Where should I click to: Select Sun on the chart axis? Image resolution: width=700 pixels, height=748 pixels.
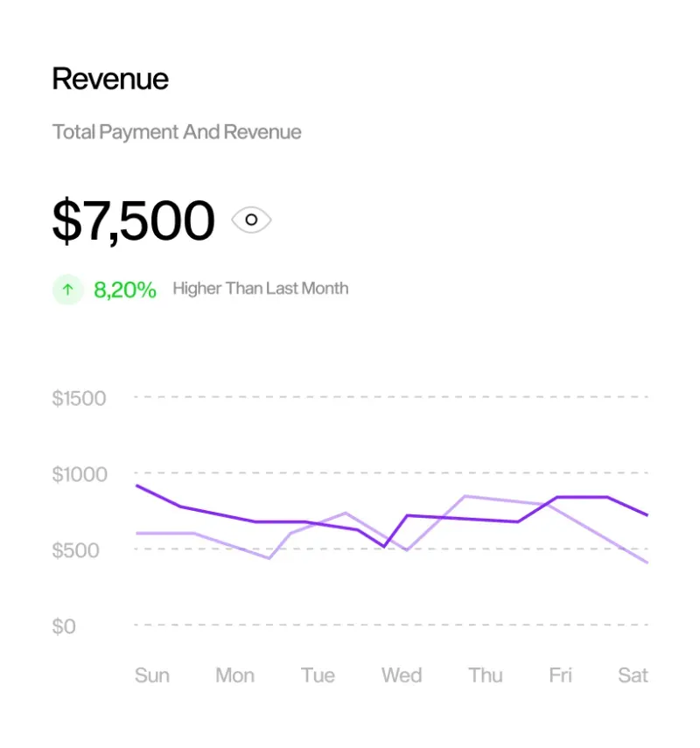tap(152, 675)
